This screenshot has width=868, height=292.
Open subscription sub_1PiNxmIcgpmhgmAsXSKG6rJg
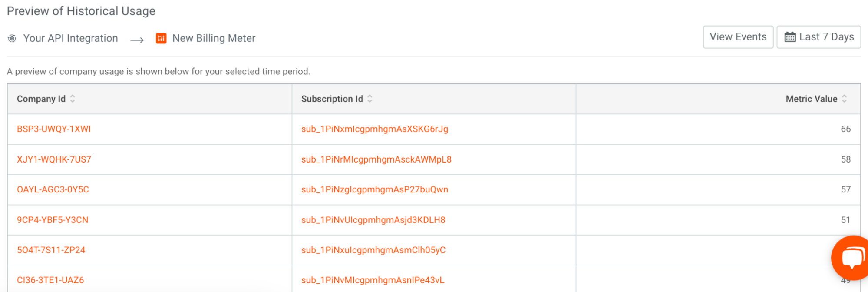pos(374,129)
